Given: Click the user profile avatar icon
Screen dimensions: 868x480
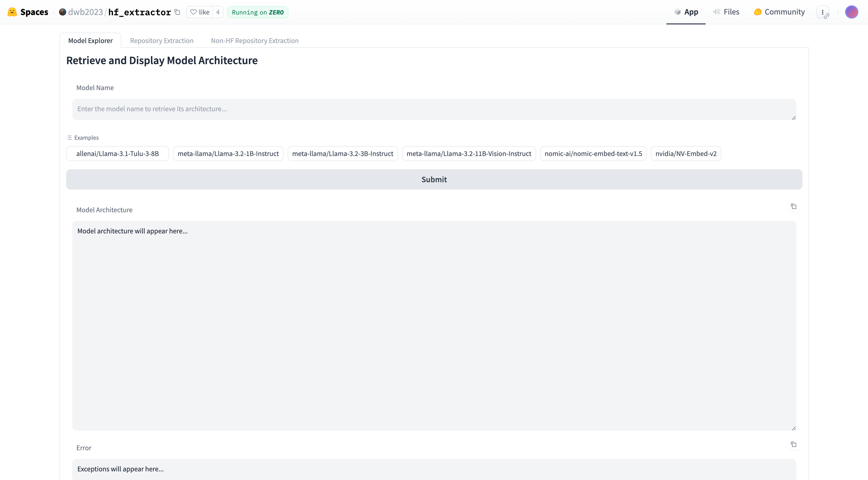Looking at the screenshot, I should [851, 12].
